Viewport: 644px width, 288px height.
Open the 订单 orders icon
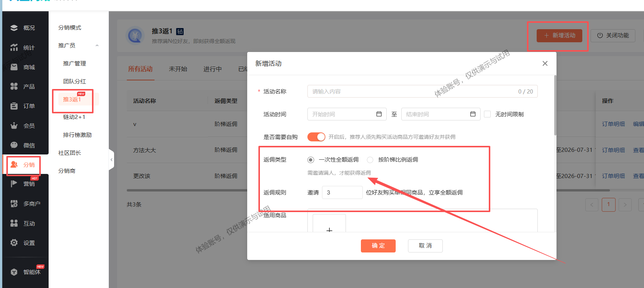14,106
